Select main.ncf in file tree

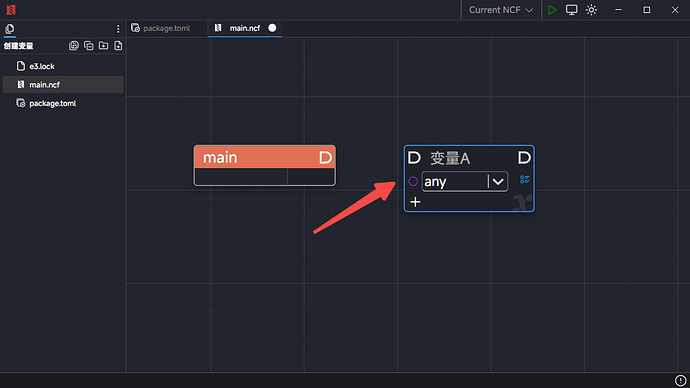coord(63,84)
